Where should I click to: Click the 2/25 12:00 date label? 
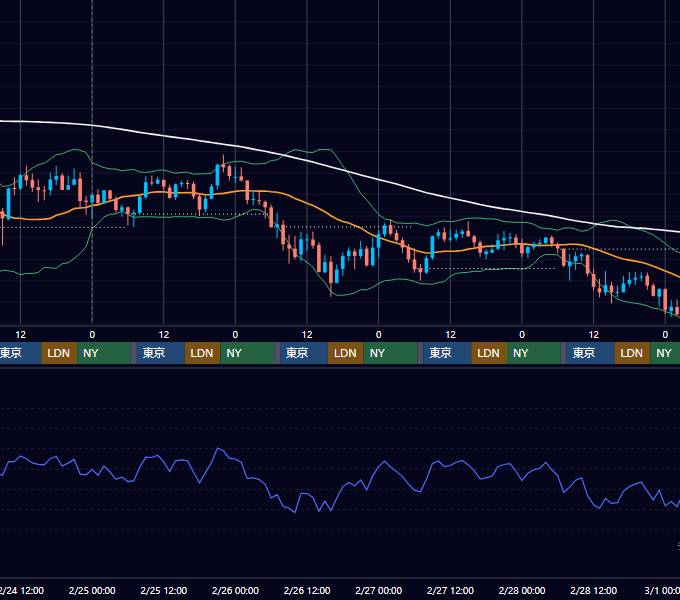[163, 590]
